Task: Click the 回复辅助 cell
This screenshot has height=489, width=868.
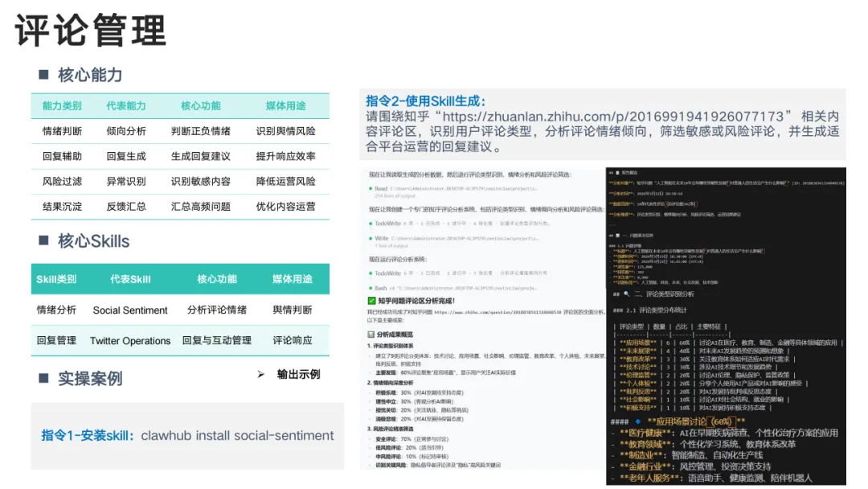Action: 62,156
